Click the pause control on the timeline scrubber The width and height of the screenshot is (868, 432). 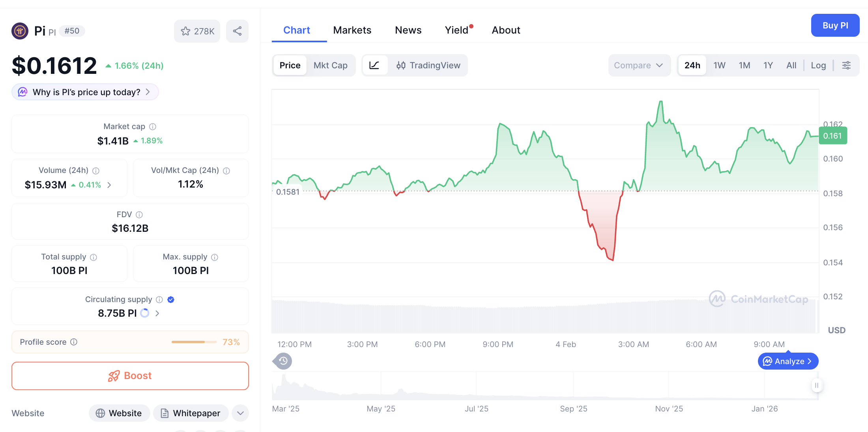click(817, 386)
